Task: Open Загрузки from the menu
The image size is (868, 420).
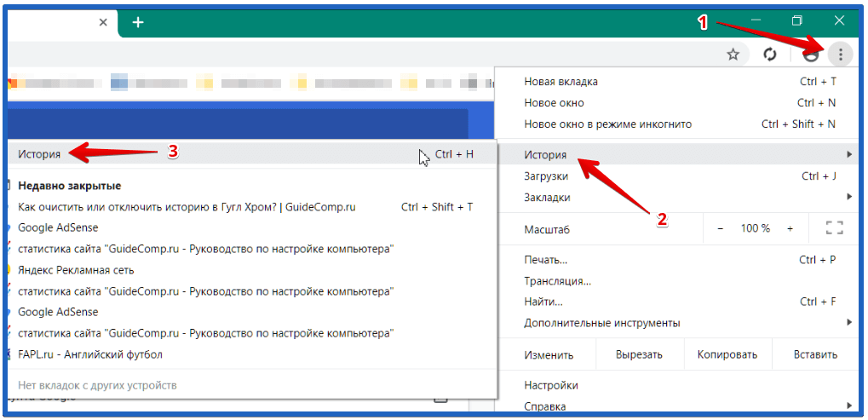Action: coord(676,176)
